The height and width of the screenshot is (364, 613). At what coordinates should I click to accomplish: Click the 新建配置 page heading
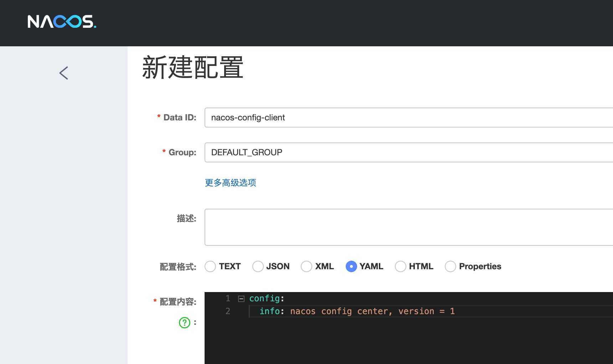(193, 67)
